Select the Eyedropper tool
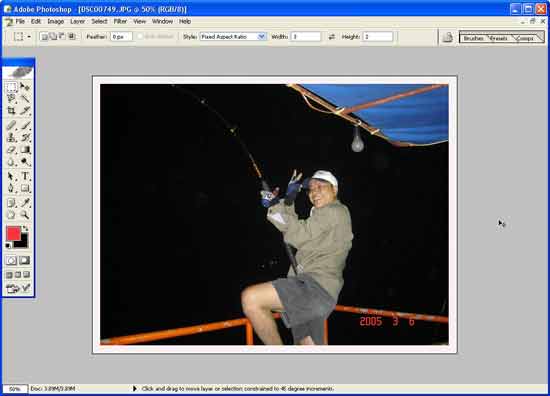The width and height of the screenshot is (550, 396). [25, 202]
